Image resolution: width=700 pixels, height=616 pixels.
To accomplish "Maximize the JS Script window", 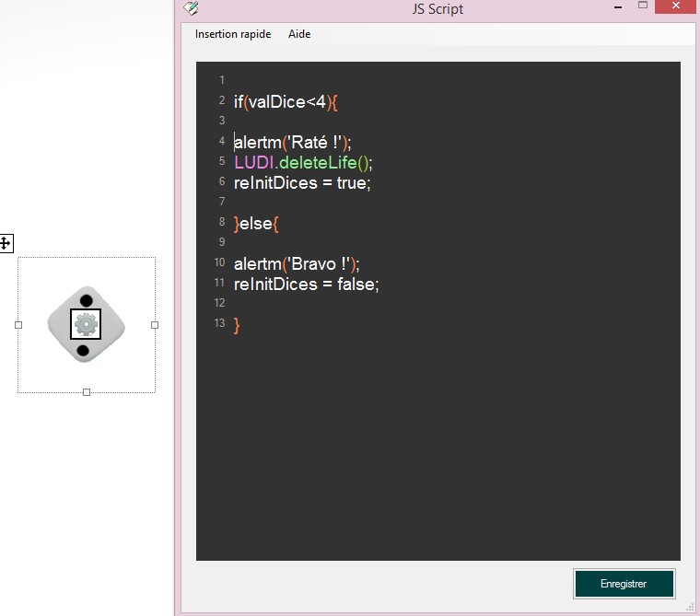I will pos(643,6).
